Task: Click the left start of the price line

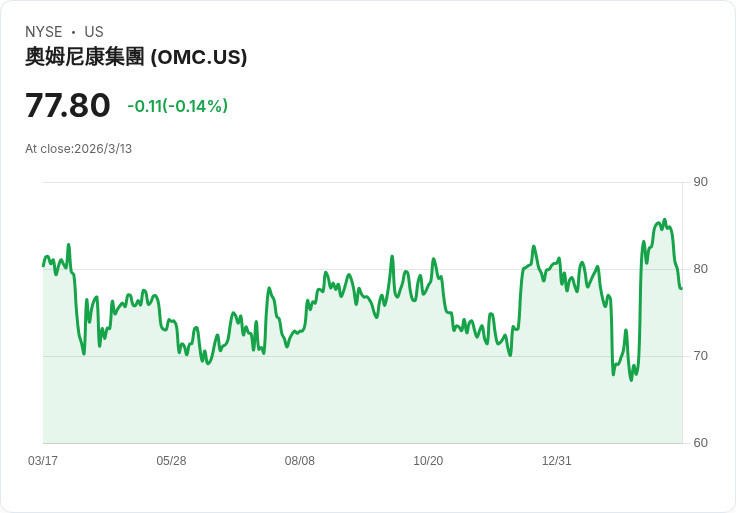Action: click(43, 265)
